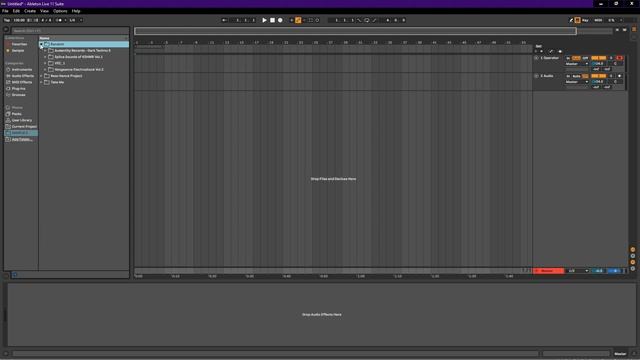The width and height of the screenshot is (640, 360).
Task: Click Add Folder in browser Places
Action: [22, 140]
